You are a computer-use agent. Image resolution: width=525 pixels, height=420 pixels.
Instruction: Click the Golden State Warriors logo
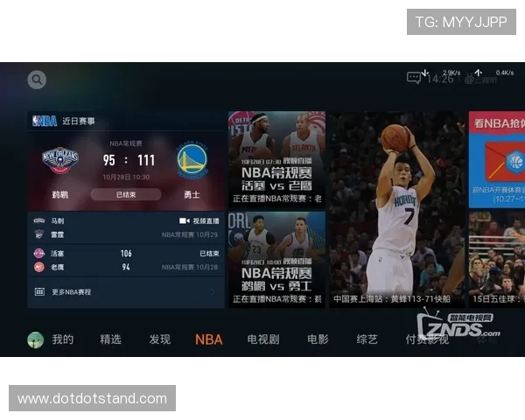[x=192, y=160]
